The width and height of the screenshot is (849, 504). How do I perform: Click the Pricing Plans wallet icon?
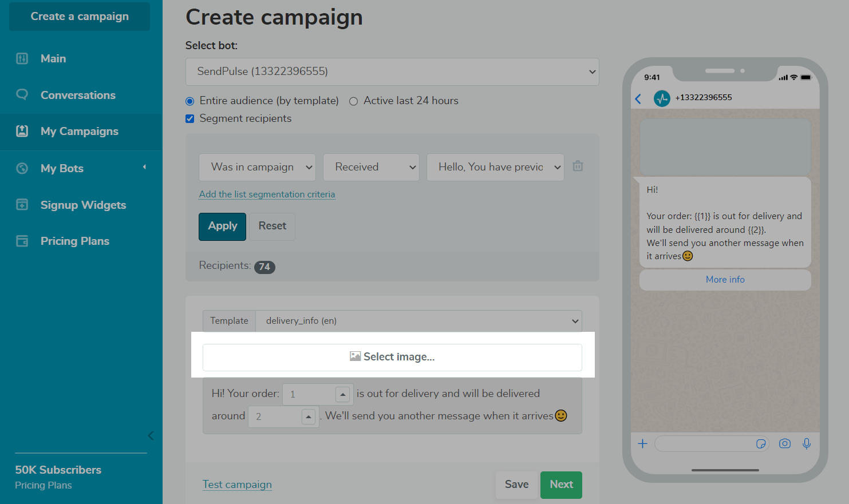[22, 241]
